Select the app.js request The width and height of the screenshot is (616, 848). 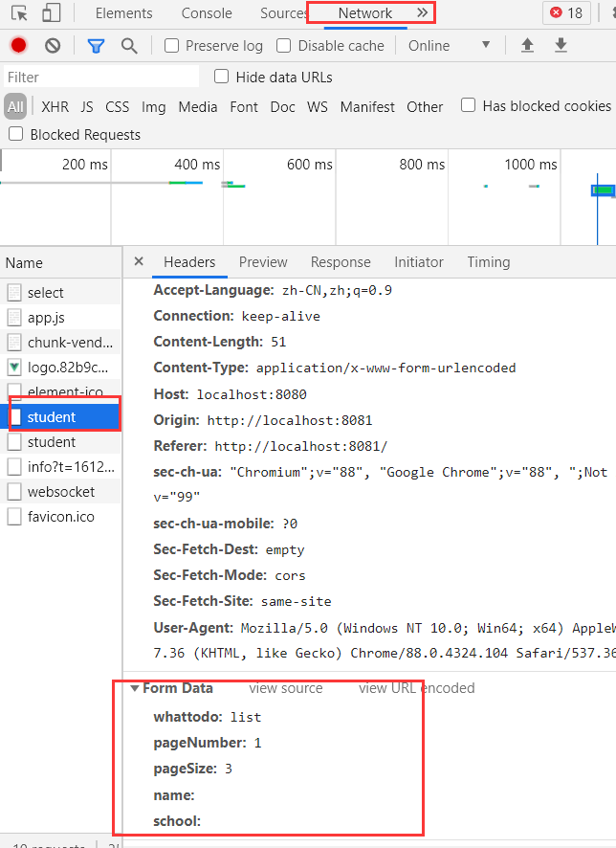click(x=60, y=318)
